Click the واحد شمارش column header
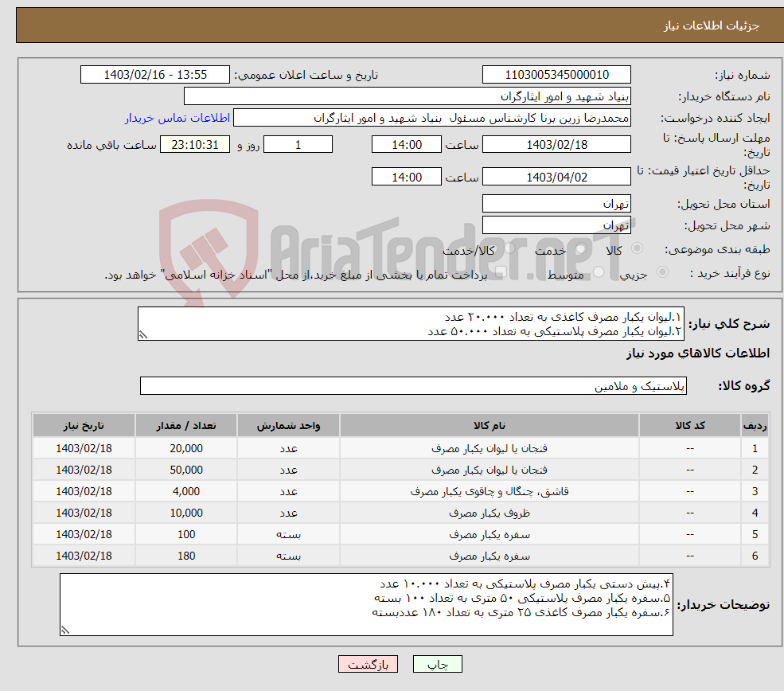 point(288,425)
